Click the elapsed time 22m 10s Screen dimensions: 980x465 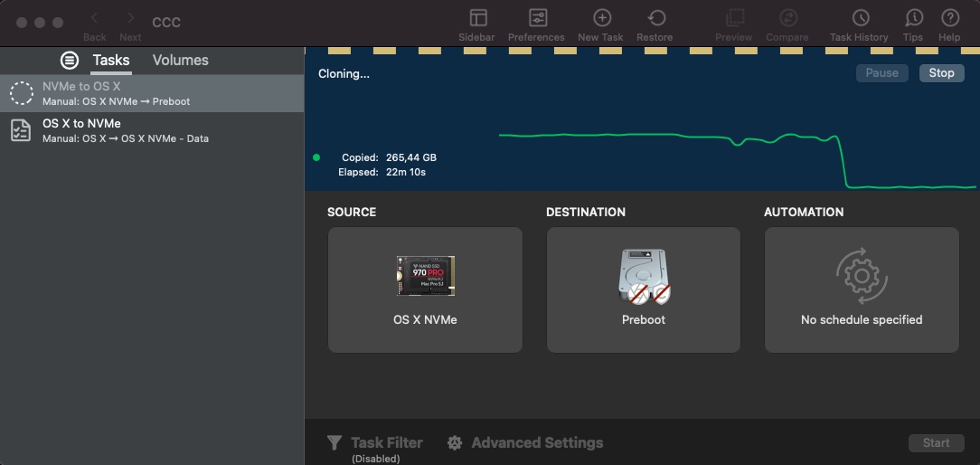(406, 172)
